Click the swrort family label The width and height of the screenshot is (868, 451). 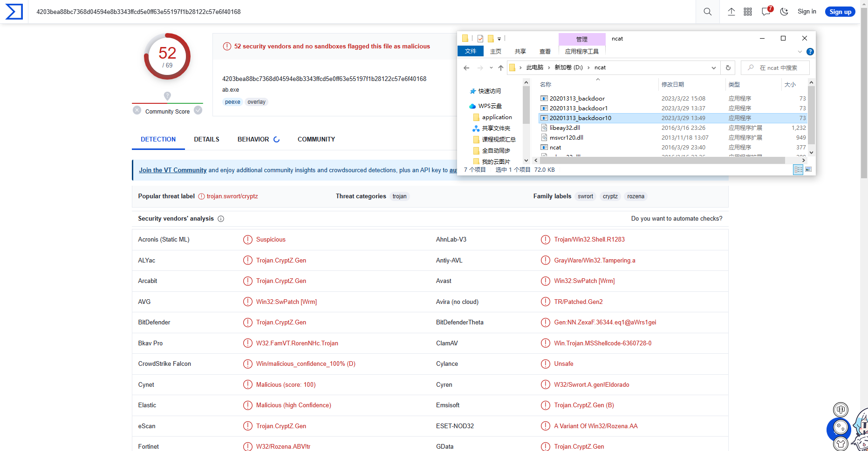(x=585, y=196)
